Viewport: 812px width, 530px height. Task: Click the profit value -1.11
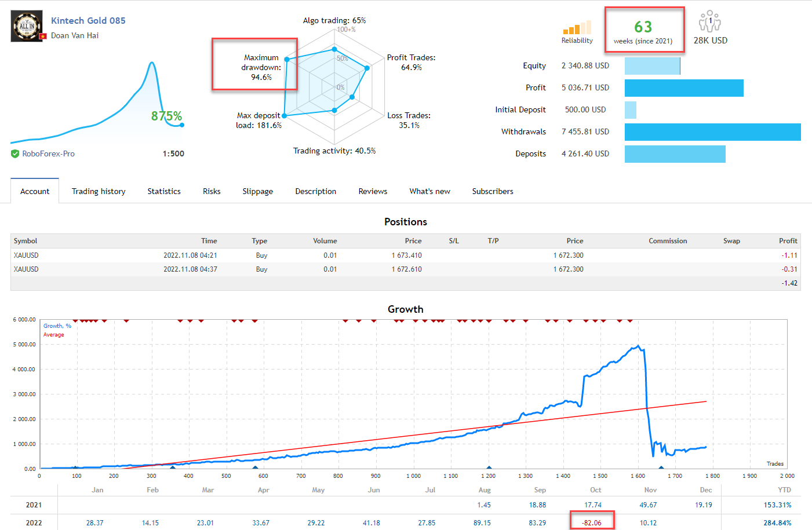(789, 255)
